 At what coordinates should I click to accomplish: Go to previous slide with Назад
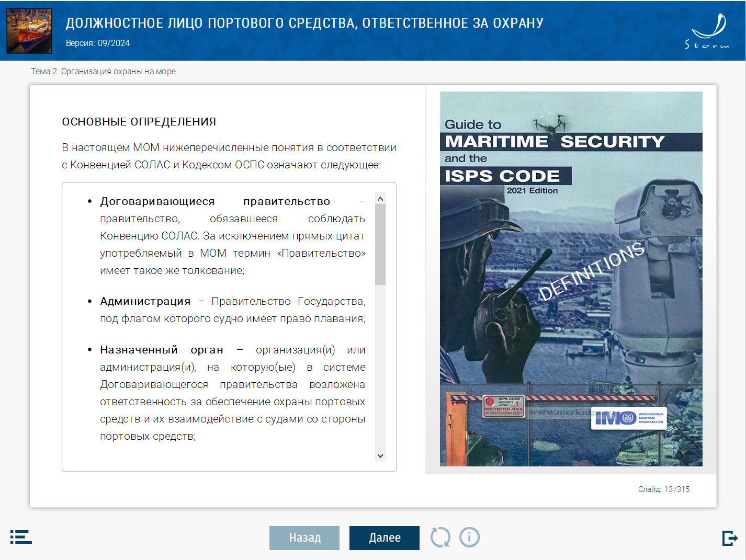click(304, 538)
